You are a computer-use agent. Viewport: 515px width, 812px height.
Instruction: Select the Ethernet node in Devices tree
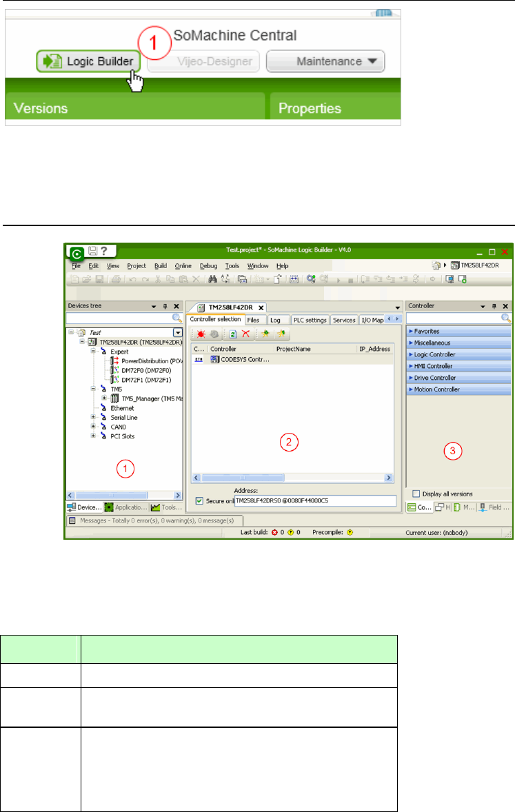[x=122, y=408]
